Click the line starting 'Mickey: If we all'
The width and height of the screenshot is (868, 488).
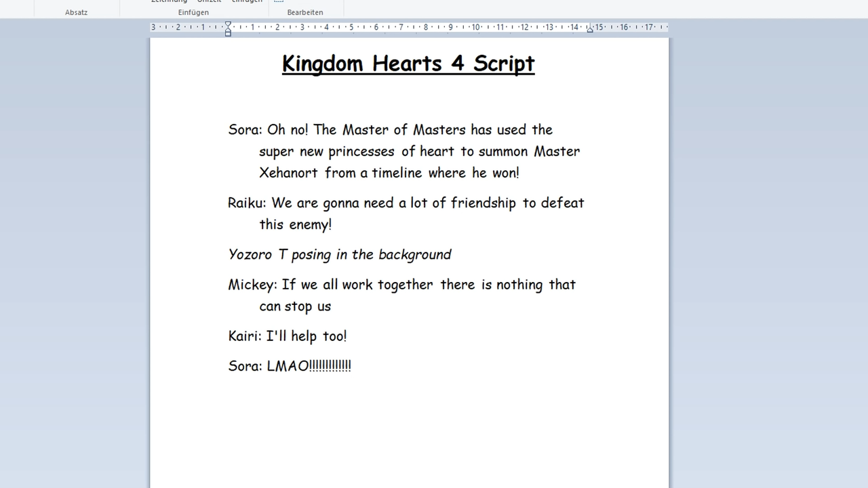(402, 284)
